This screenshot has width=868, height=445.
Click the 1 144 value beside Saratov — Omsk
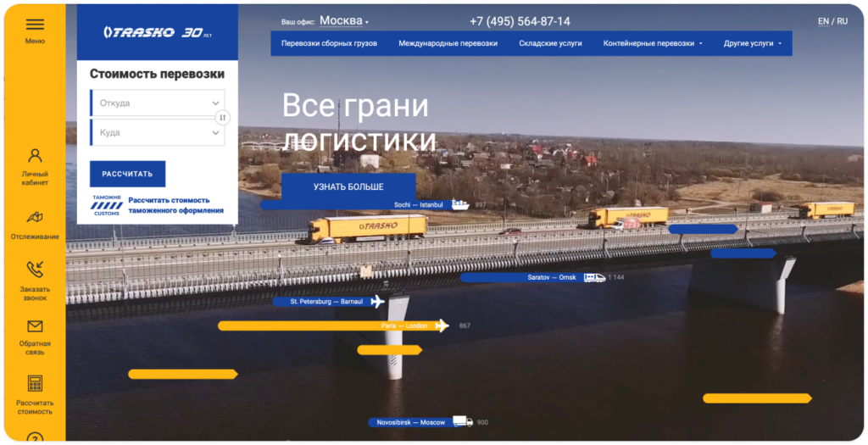(x=616, y=277)
